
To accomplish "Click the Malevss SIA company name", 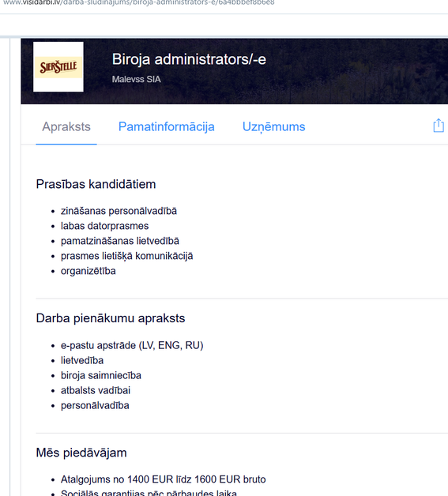I will coord(137,79).
